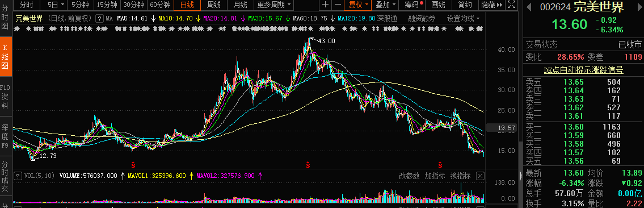Zoom in chart with plus icon

[x=325, y=5]
